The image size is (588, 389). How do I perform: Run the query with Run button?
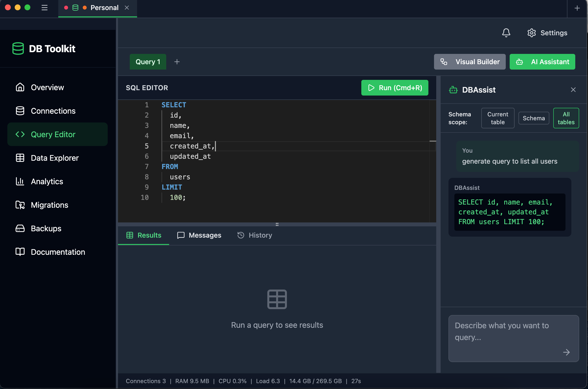coord(394,88)
